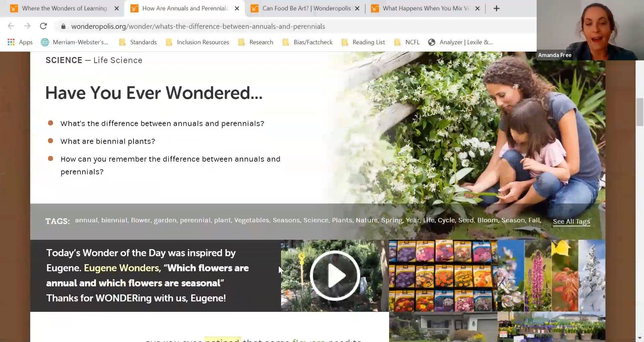The image size is (644, 342).
Task: Open the NCFL bookmark folder
Action: 407,42
